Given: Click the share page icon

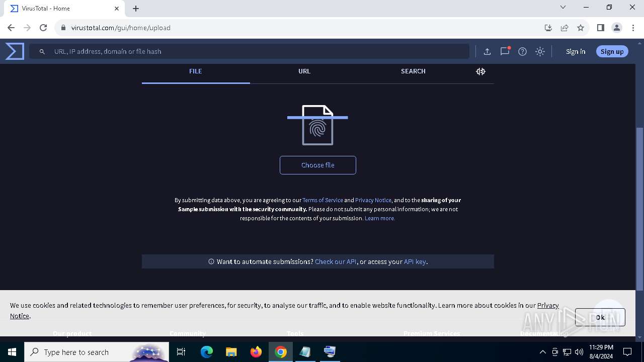Looking at the screenshot, I should (565, 28).
